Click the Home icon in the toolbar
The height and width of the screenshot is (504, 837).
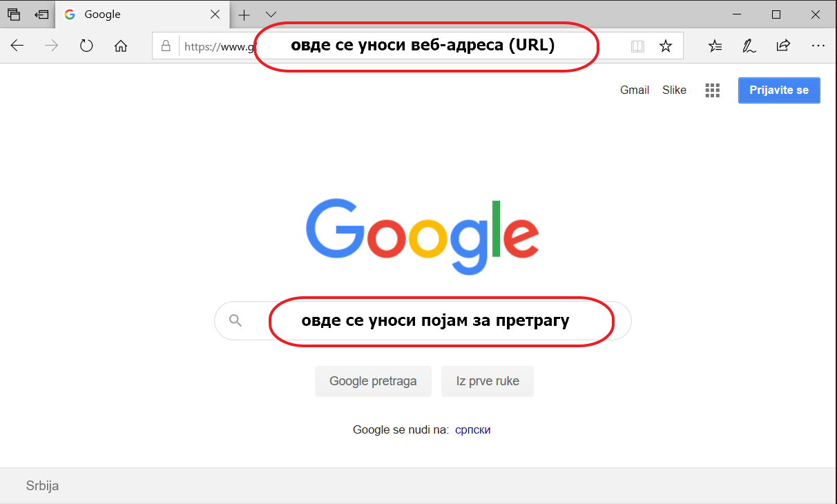[121, 46]
